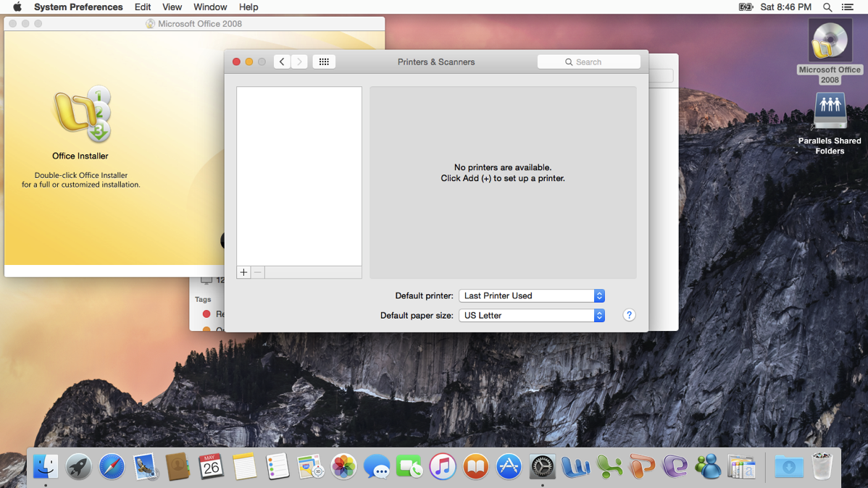Open the View menu
This screenshot has height=488, width=868.
click(172, 7)
